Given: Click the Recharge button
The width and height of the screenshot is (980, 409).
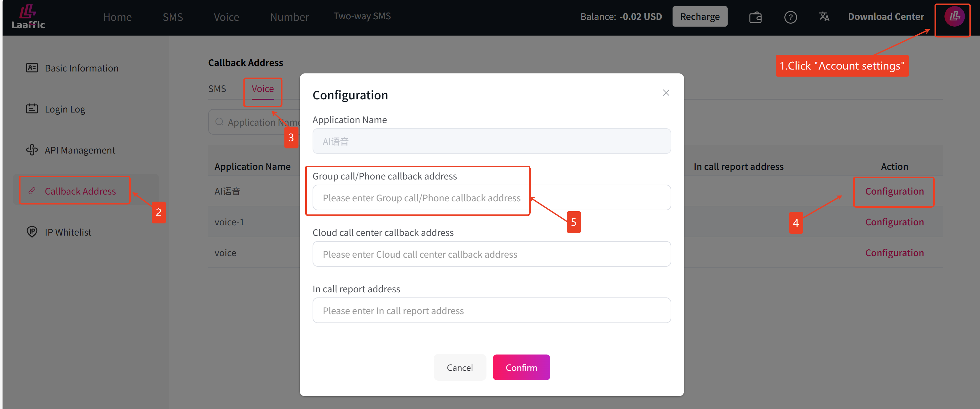Looking at the screenshot, I should point(700,17).
